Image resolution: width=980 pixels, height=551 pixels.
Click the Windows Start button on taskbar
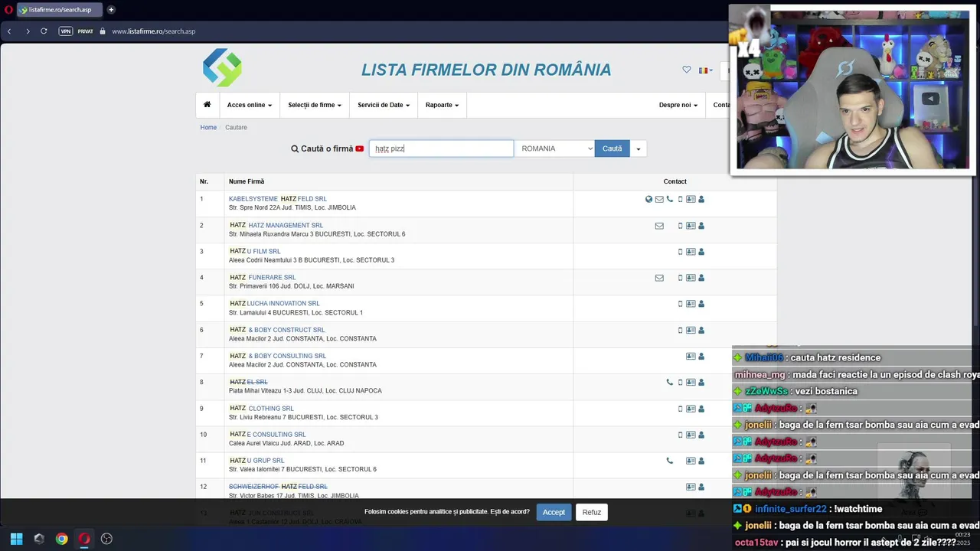(x=16, y=539)
